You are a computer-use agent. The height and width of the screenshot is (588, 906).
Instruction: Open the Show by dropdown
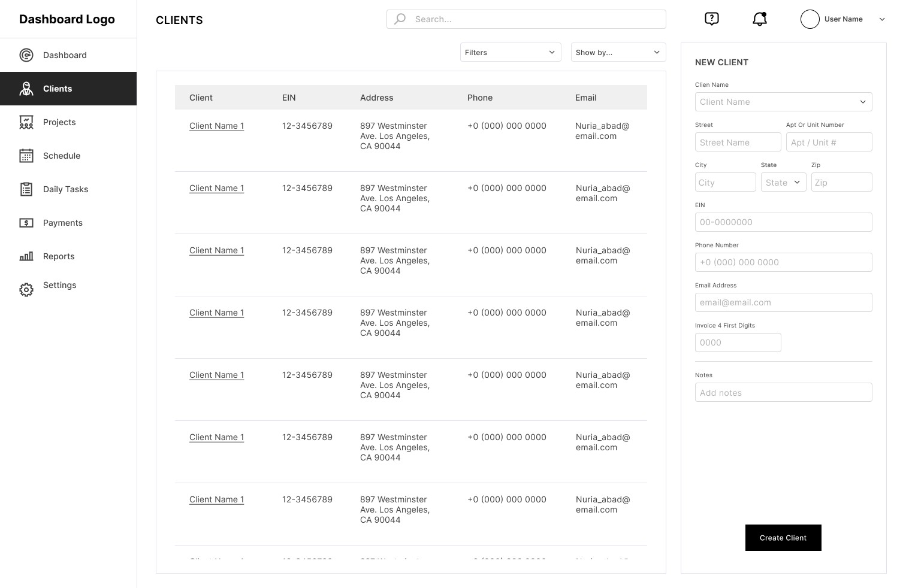click(618, 52)
